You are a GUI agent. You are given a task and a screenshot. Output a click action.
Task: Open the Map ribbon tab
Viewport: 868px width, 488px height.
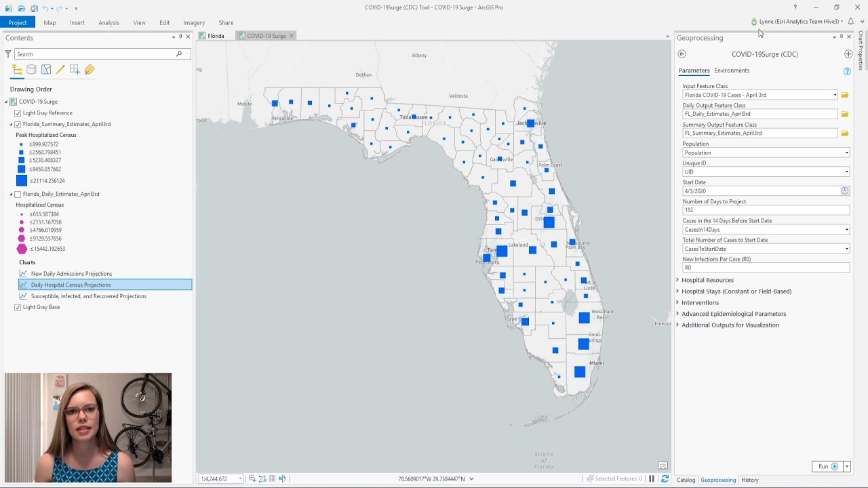point(50,22)
